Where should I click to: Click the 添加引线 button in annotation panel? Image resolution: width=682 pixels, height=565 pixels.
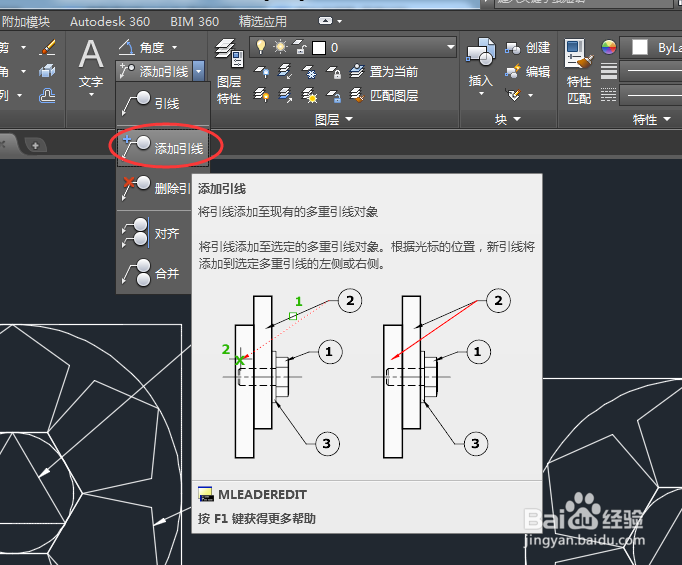pos(155,71)
